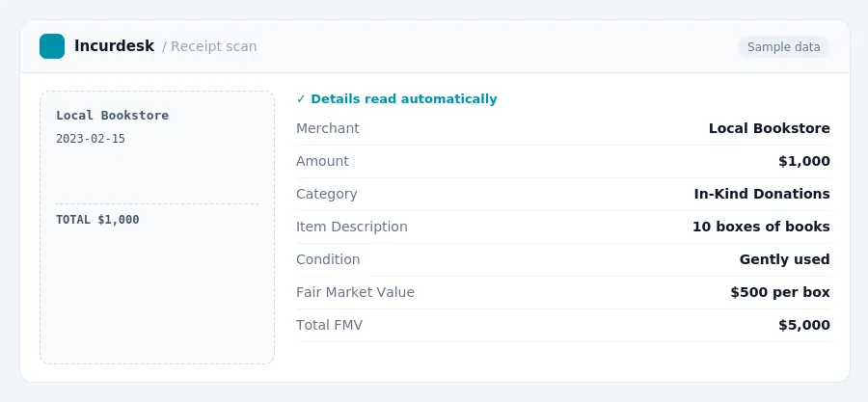868x402 pixels.
Task: Click the teal Incurdesk logo icon
Action: 52,46
